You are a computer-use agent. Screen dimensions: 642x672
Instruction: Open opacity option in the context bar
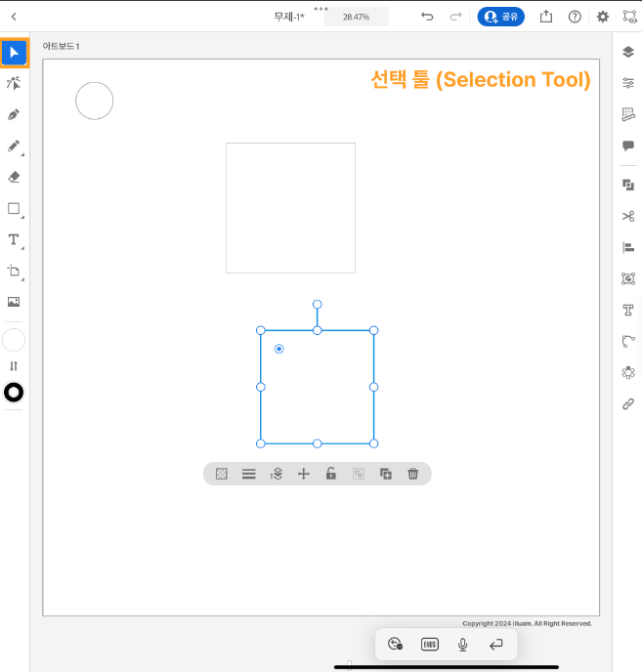(221, 474)
